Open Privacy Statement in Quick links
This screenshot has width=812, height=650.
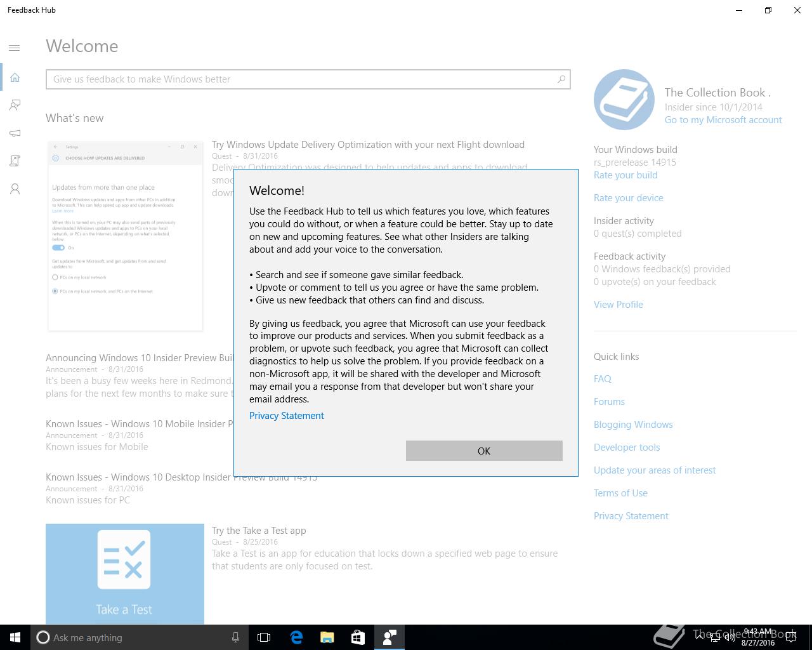(x=631, y=516)
